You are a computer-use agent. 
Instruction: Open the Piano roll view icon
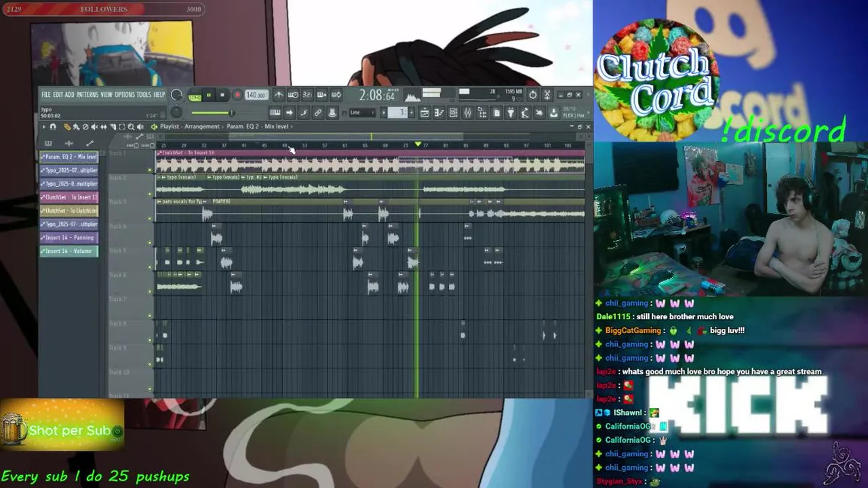(439, 113)
